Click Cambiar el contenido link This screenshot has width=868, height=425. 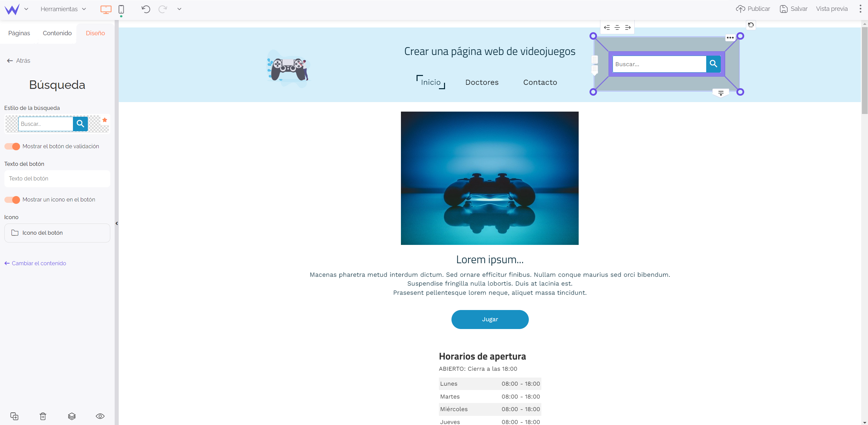coord(35,263)
